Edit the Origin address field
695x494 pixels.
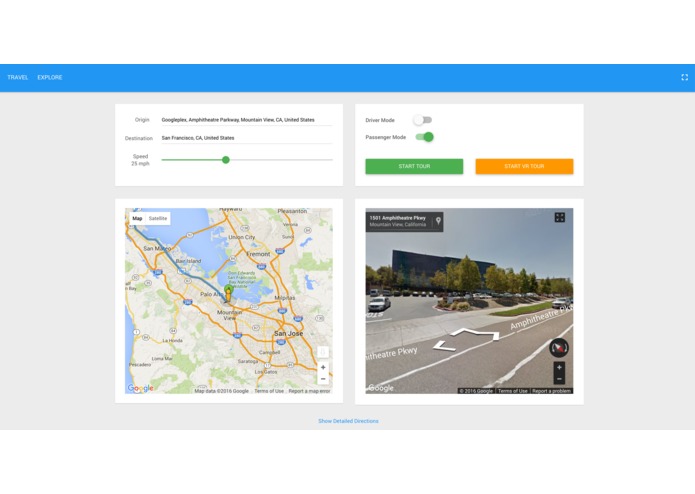pos(246,120)
